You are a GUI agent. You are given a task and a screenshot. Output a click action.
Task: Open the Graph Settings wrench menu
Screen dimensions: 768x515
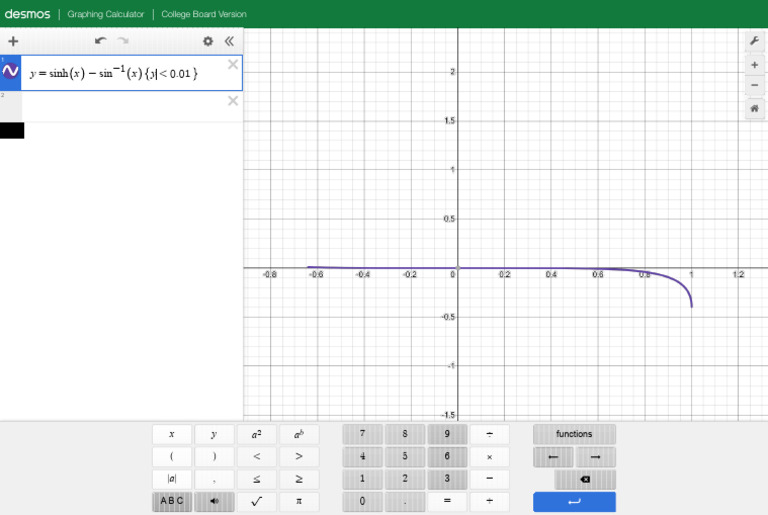(754, 41)
